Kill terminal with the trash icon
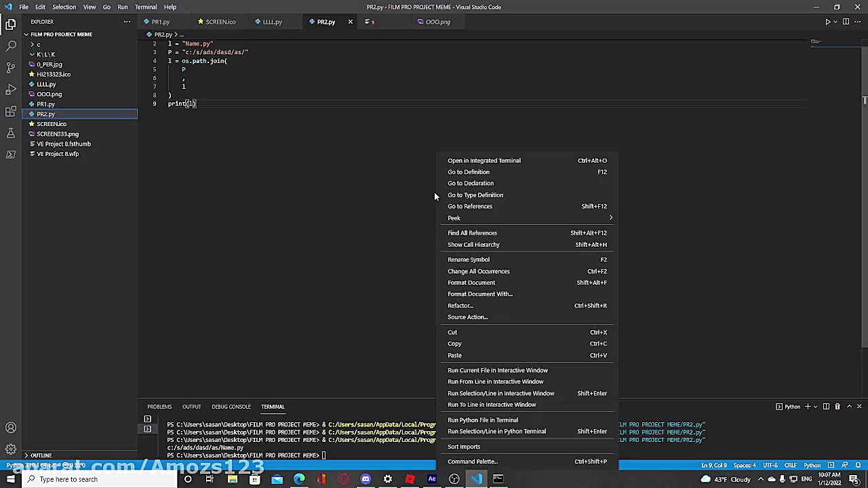868x488 pixels. coord(837,407)
